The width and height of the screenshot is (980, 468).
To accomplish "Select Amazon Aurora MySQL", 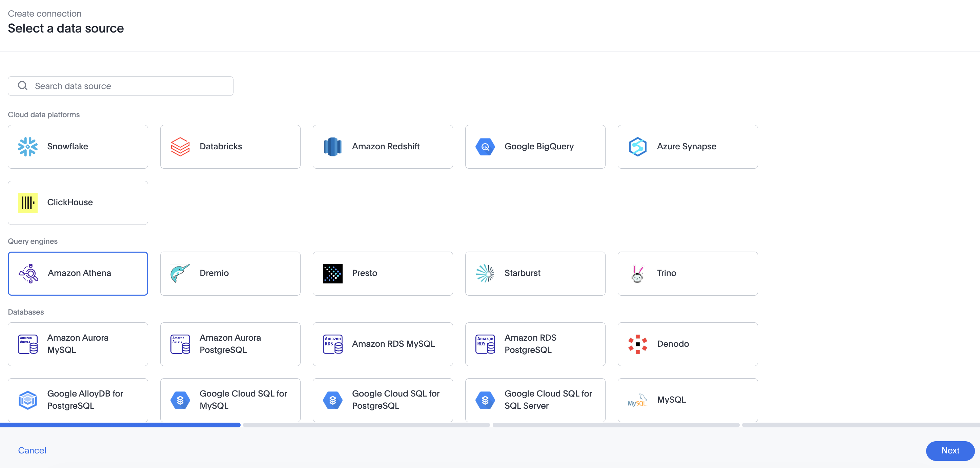I will [x=78, y=344].
